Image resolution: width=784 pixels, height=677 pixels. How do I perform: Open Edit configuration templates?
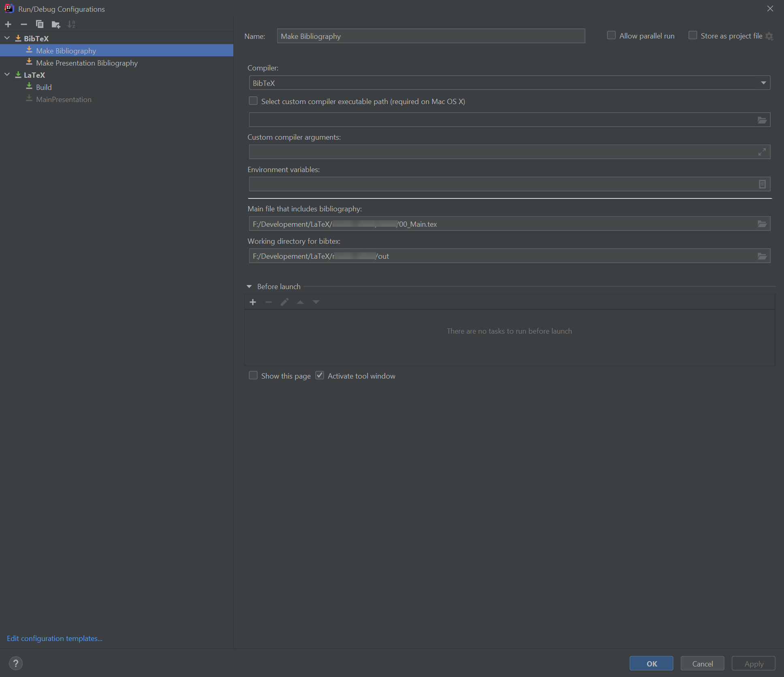(x=54, y=638)
